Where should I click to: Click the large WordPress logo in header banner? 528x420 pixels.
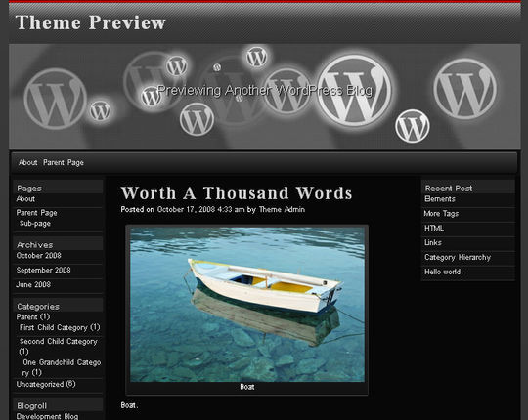click(x=355, y=91)
